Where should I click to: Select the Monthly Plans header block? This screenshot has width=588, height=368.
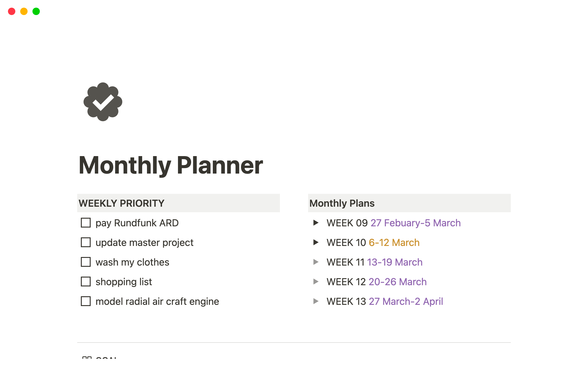[341, 203]
